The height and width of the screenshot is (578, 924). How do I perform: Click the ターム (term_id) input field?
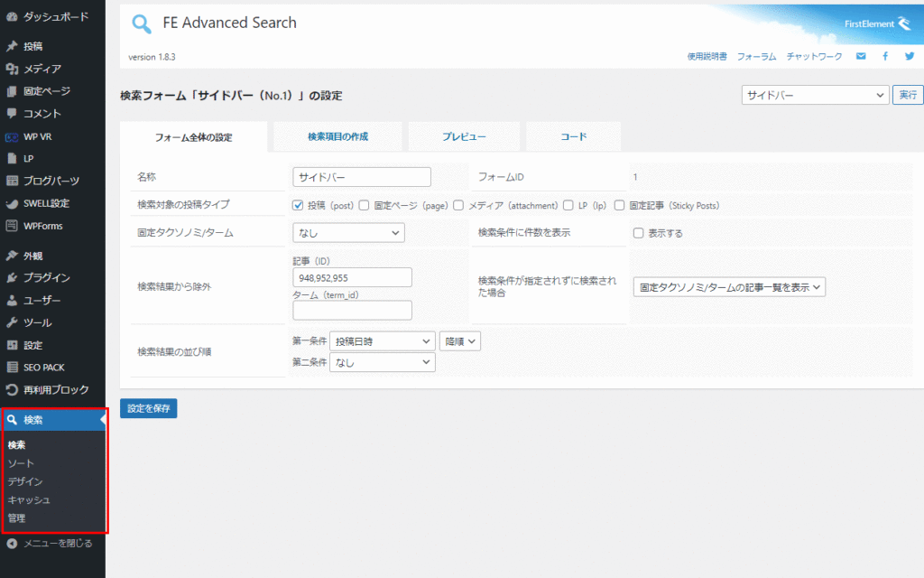click(x=353, y=311)
